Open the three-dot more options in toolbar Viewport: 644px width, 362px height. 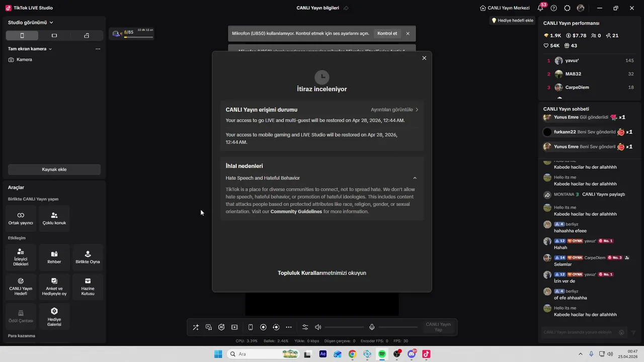click(x=289, y=327)
